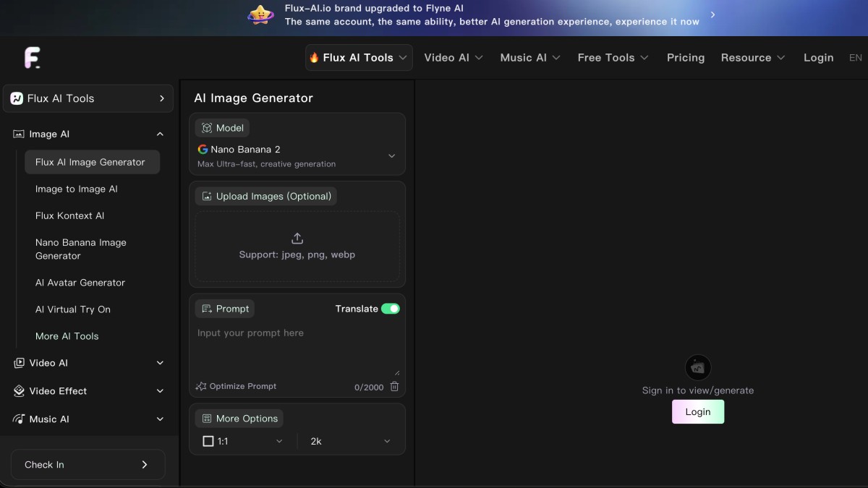
Task: Click the More Options label icon
Action: point(207,419)
